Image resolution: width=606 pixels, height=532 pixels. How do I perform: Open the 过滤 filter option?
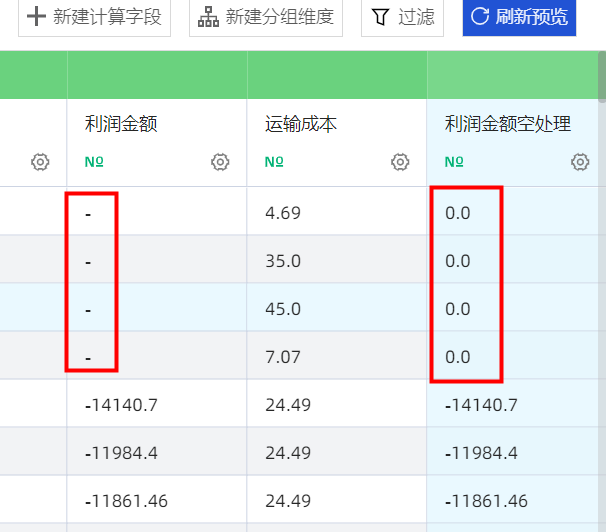[x=402, y=17]
